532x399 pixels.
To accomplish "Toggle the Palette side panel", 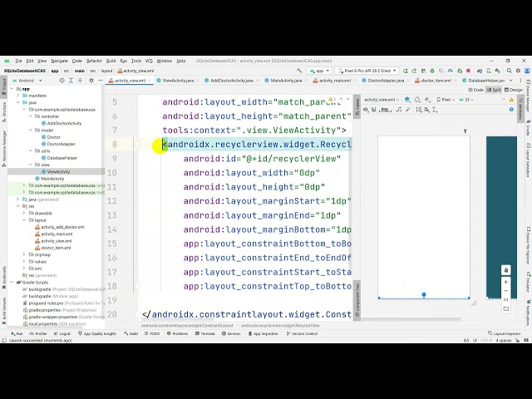I will click(x=357, y=106).
